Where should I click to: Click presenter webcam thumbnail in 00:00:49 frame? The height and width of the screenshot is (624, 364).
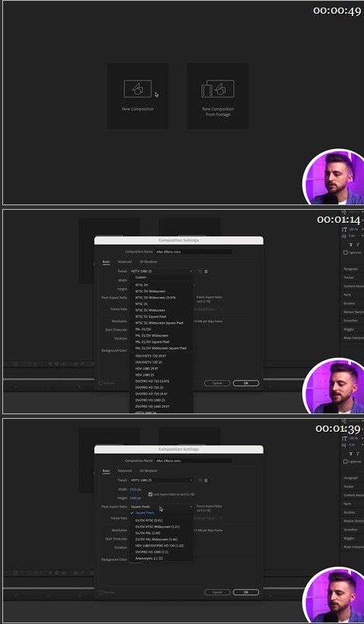coord(334,177)
